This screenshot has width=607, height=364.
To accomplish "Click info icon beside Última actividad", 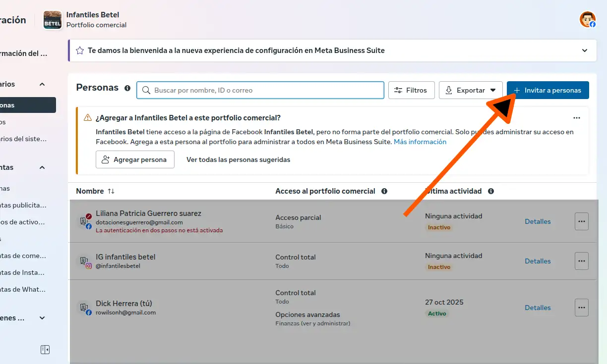I will pyautogui.click(x=490, y=191).
